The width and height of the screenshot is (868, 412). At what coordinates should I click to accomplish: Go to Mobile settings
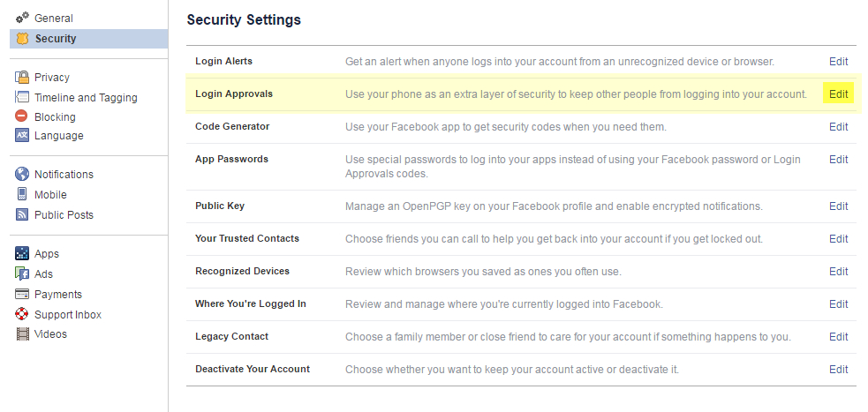(x=50, y=195)
